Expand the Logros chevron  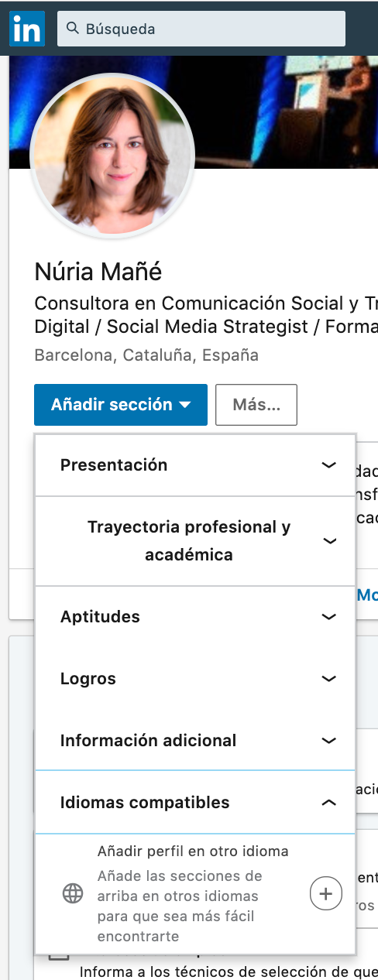pyautogui.click(x=329, y=679)
